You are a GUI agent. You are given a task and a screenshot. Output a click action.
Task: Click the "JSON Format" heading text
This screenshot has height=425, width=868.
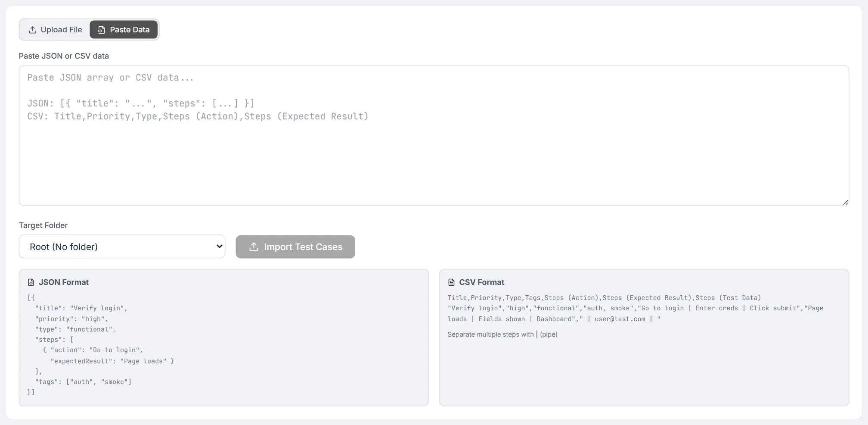[x=64, y=282]
